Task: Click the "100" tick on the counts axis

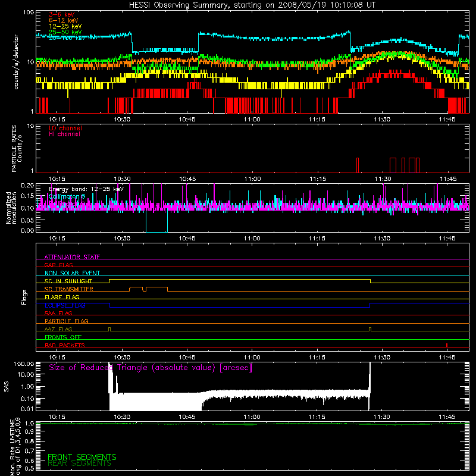Action: pyautogui.click(x=29, y=12)
